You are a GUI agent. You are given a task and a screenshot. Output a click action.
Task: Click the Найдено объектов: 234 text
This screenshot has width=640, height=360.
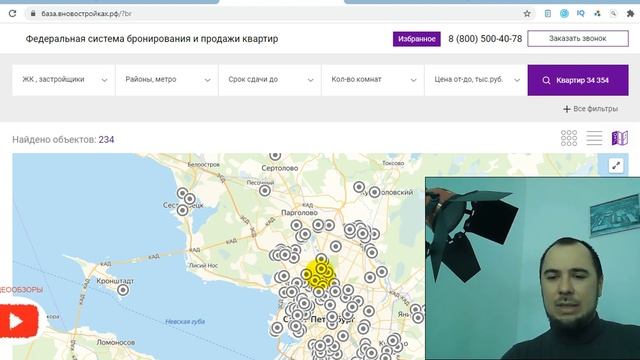[x=63, y=140]
